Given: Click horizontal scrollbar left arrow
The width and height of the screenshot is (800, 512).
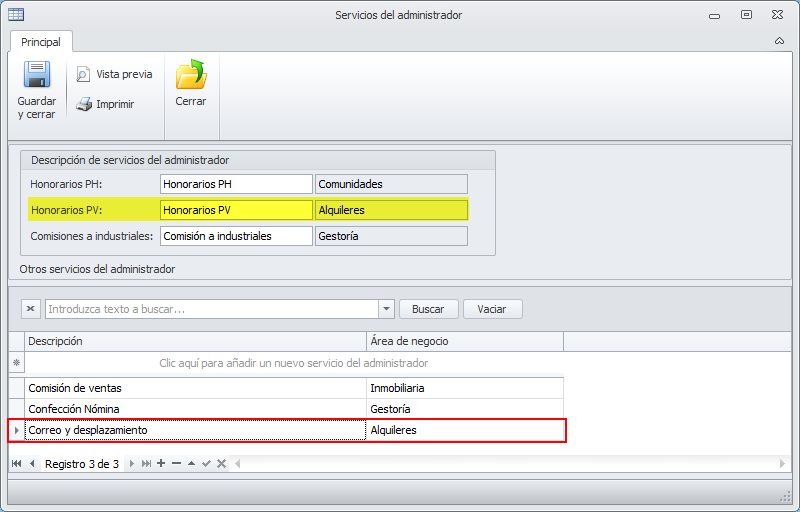Looking at the screenshot, I should point(237,464).
